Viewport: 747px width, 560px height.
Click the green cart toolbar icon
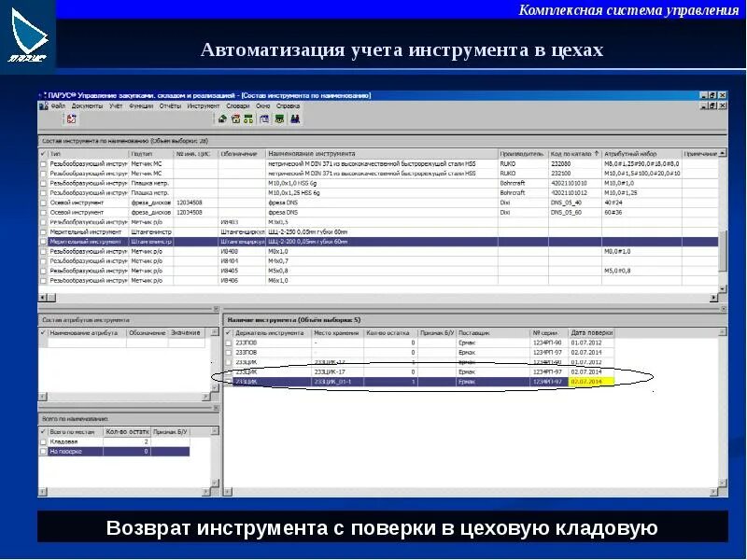click(248, 119)
